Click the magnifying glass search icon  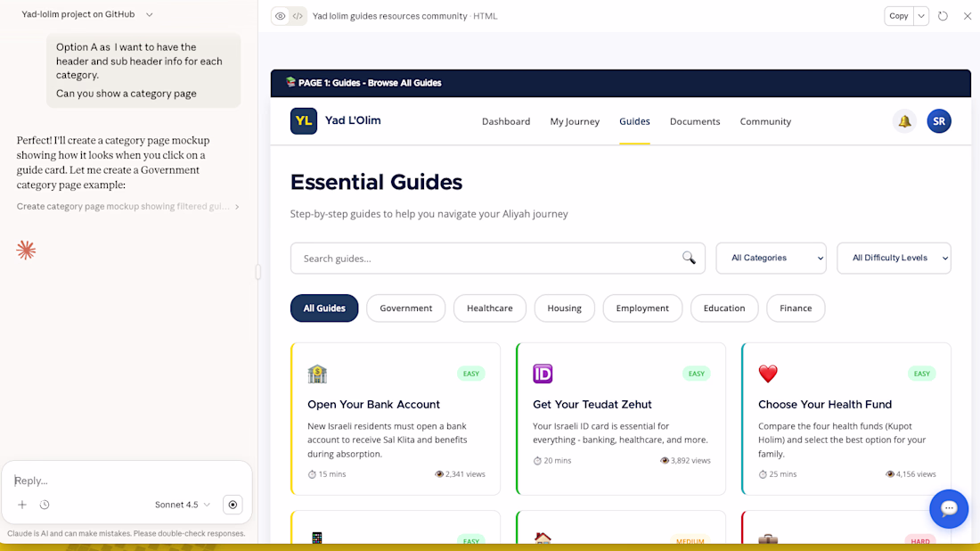pyautogui.click(x=689, y=258)
